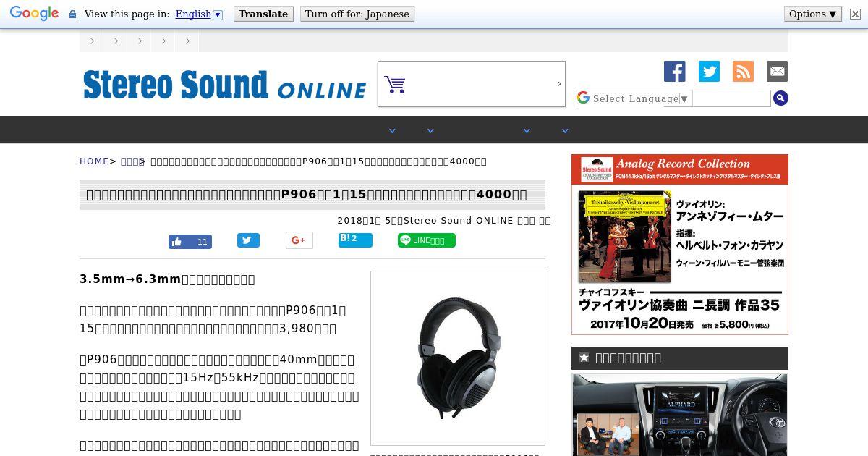Share the article via the Twitter button
The image size is (868, 456).
point(248,240)
